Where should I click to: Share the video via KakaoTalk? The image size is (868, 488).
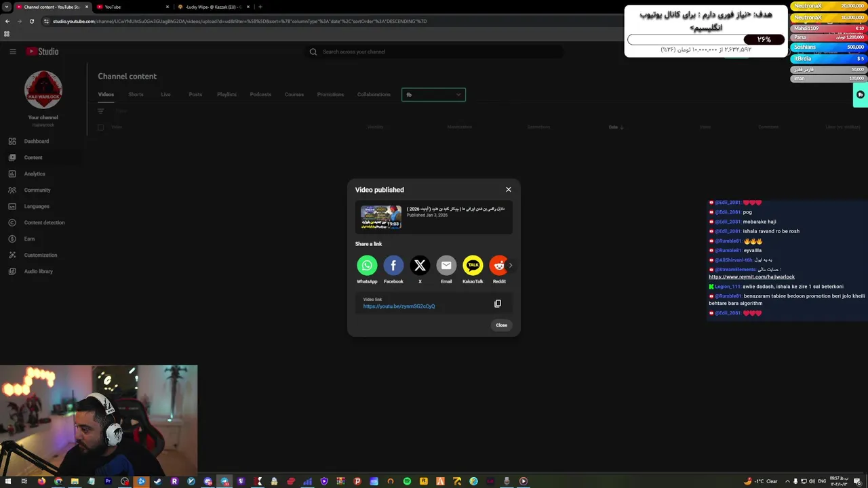coord(473,265)
